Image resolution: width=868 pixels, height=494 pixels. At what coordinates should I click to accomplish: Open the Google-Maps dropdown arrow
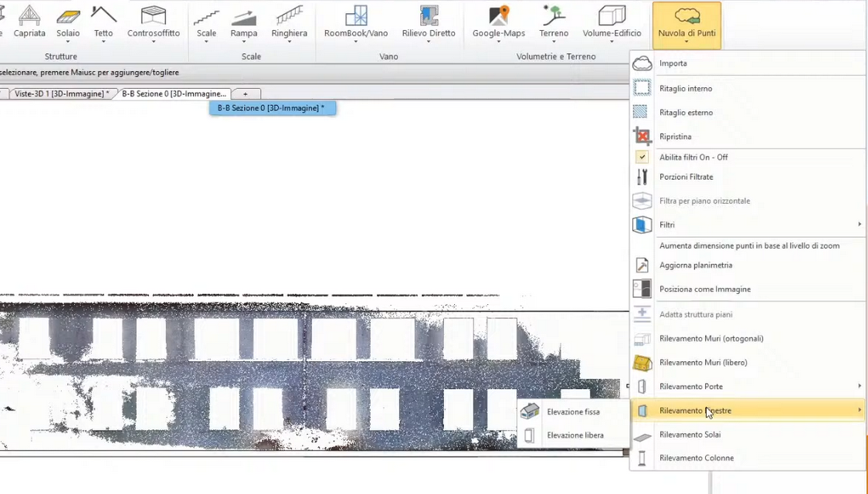coord(499,42)
